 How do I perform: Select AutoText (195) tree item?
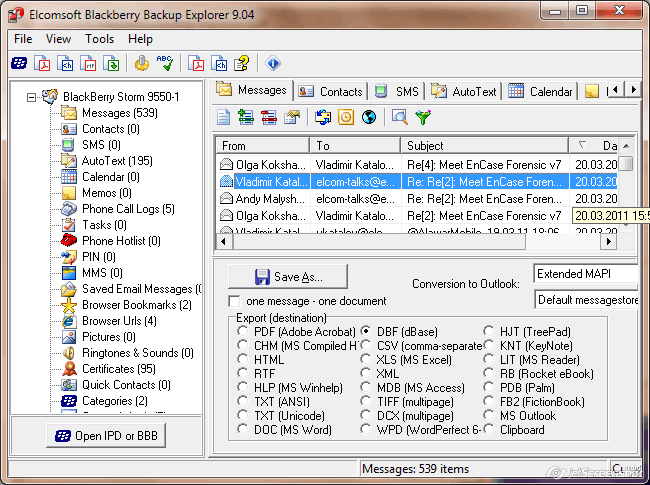click(x=117, y=161)
